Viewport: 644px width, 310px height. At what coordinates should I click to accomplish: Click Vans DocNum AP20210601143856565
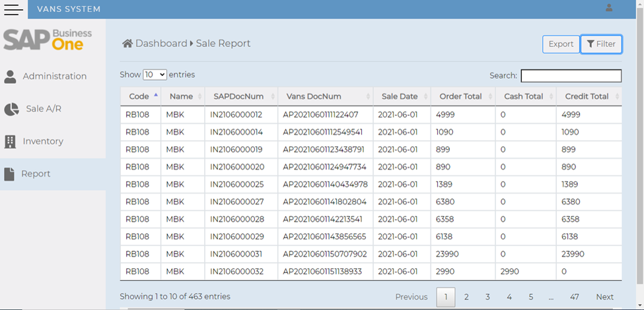(324, 237)
